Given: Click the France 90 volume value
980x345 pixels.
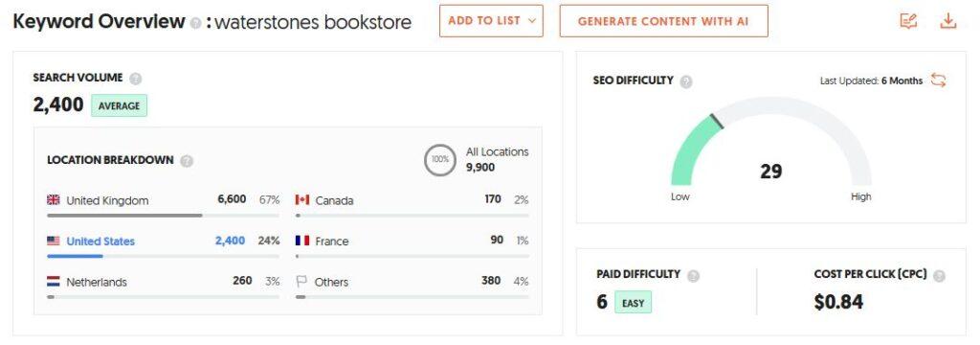Looking at the screenshot, I should [x=497, y=240].
